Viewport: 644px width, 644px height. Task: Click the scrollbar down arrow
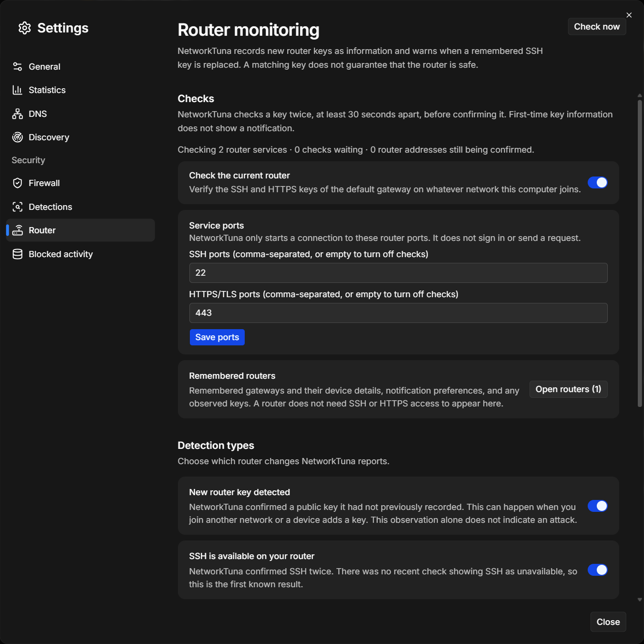click(640, 600)
